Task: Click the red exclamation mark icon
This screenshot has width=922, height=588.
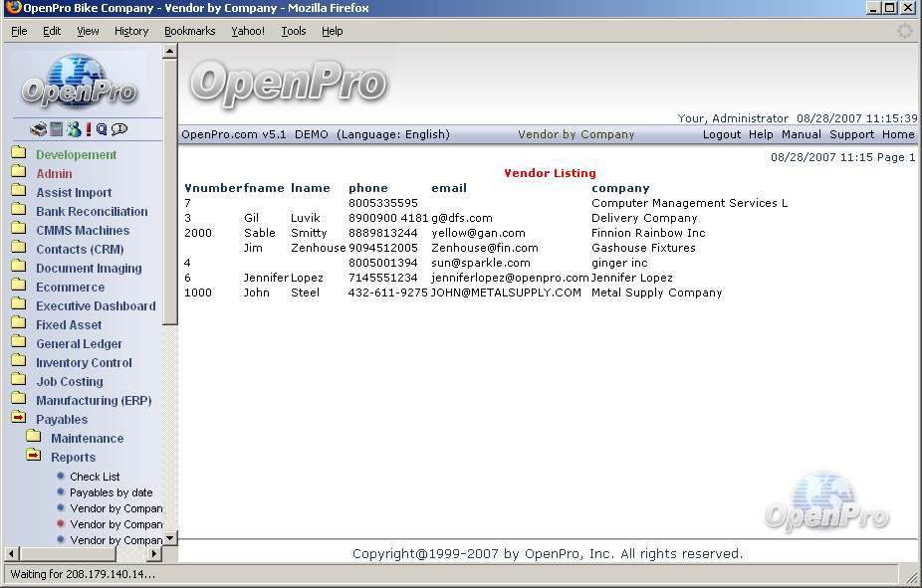Action: click(x=88, y=129)
